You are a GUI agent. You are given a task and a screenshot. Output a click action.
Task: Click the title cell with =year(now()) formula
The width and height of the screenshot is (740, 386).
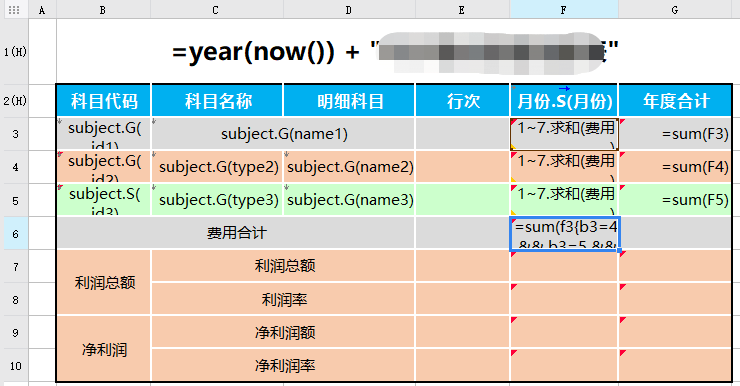(395, 52)
